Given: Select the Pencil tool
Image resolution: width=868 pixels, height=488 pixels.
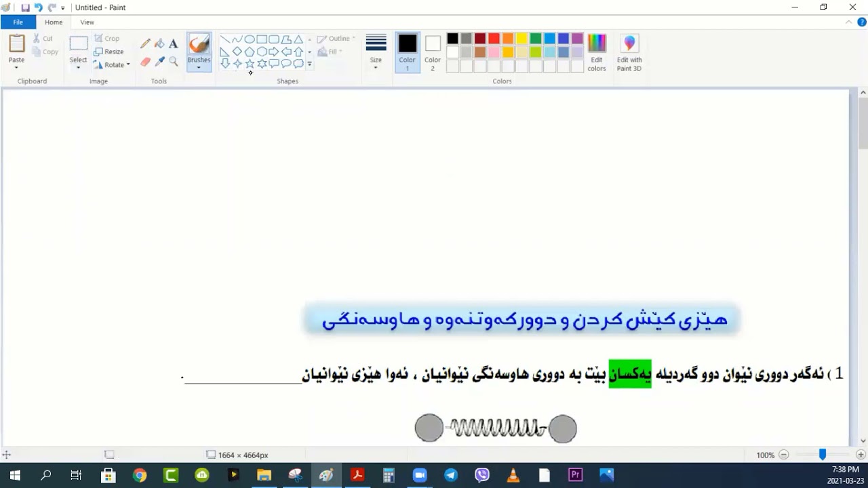Looking at the screenshot, I should tap(145, 43).
